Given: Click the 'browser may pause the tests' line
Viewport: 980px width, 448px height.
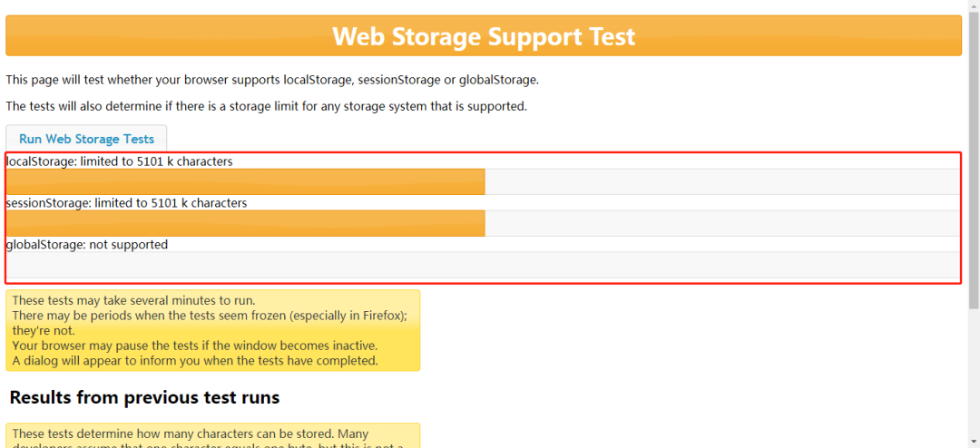Looking at the screenshot, I should (194, 346).
